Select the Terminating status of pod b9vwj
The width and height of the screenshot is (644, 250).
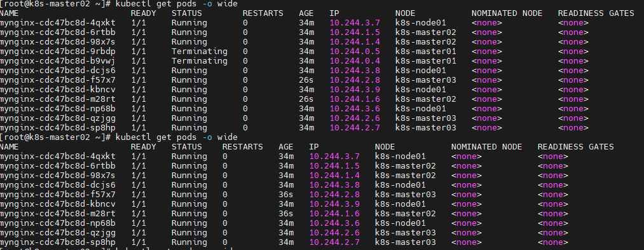click(x=199, y=61)
